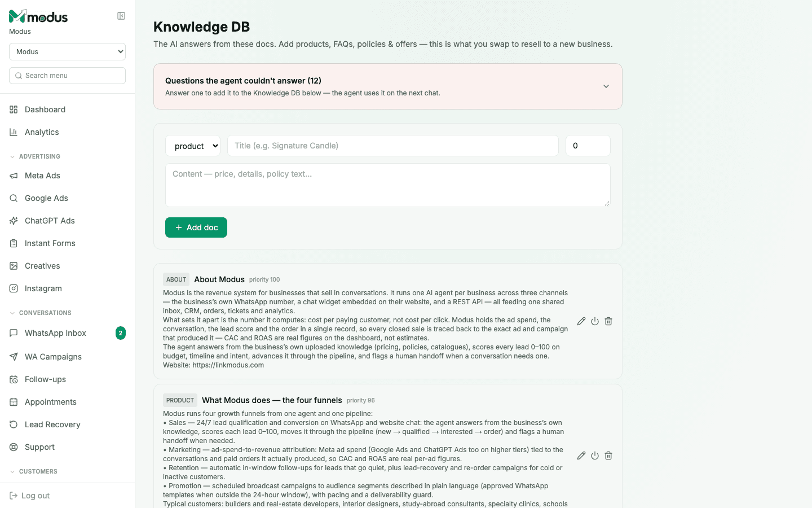Image resolution: width=812 pixels, height=508 pixels.
Task: Edit the four funnels doc
Action: tap(581, 456)
